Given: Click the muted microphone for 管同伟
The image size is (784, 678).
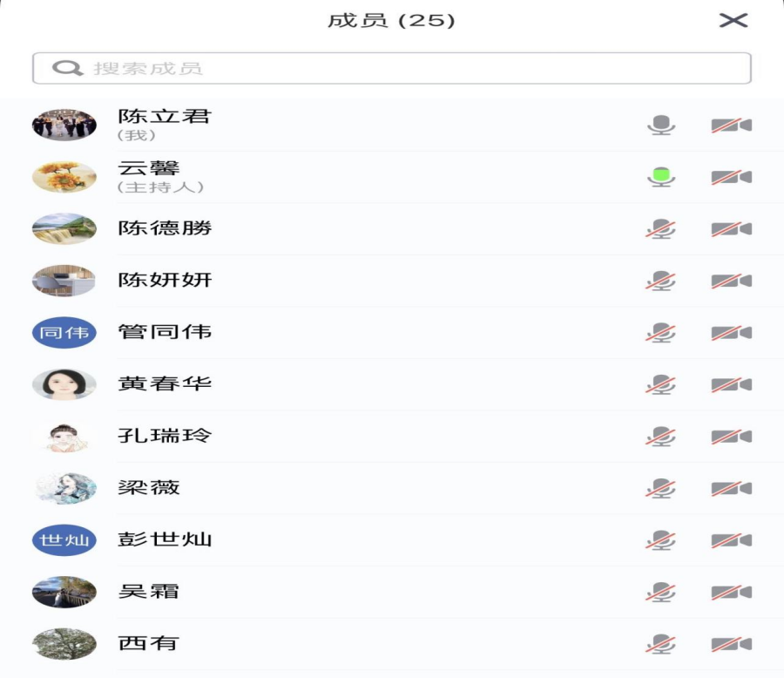Looking at the screenshot, I should pos(660,333).
